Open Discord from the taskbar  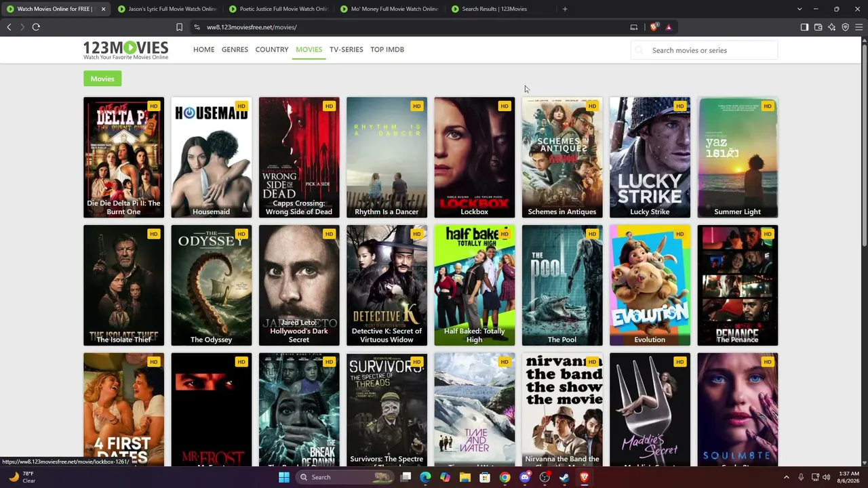pos(524,477)
